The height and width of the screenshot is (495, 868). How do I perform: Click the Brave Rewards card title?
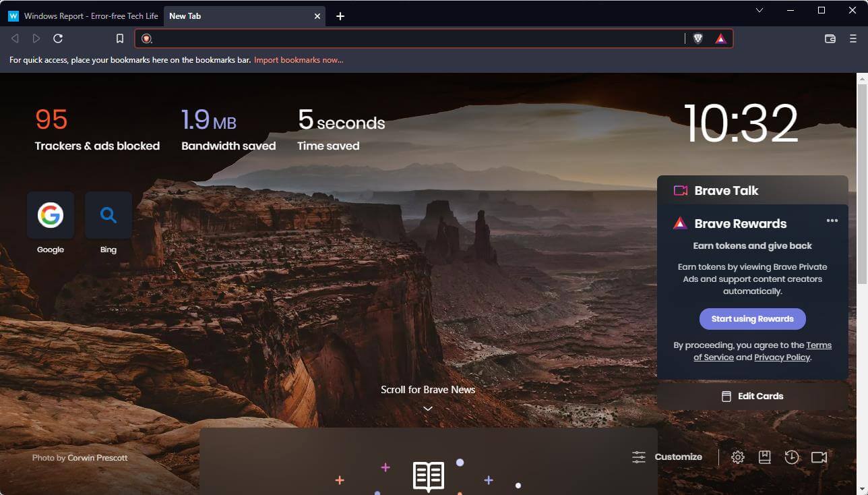[x=741, y=224]
